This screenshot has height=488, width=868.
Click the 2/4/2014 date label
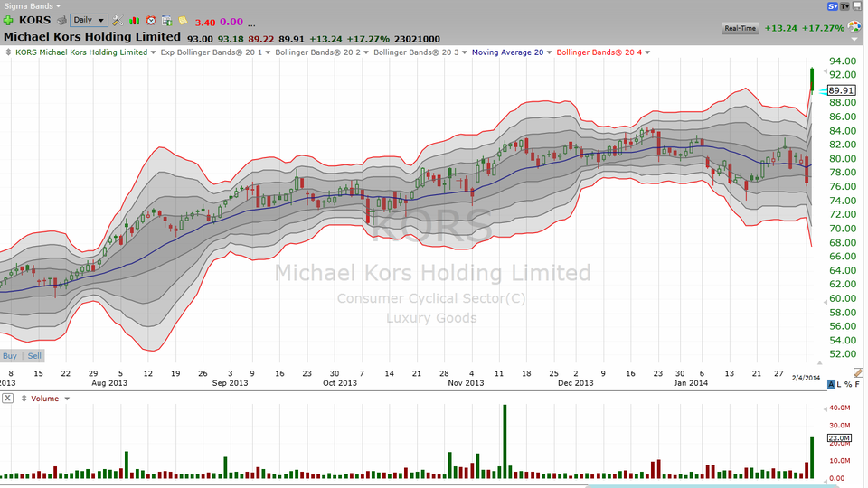pos(806,378)
